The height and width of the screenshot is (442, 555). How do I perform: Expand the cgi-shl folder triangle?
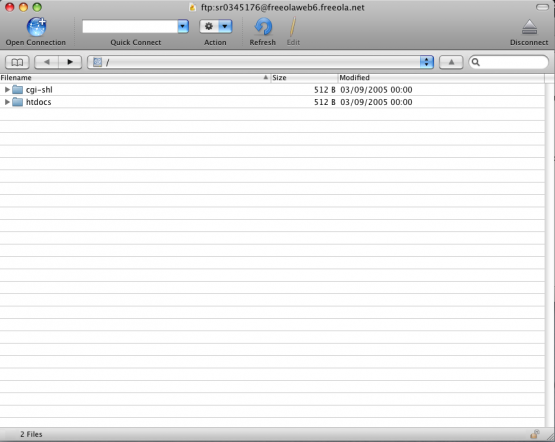click(x=7, y=90)
